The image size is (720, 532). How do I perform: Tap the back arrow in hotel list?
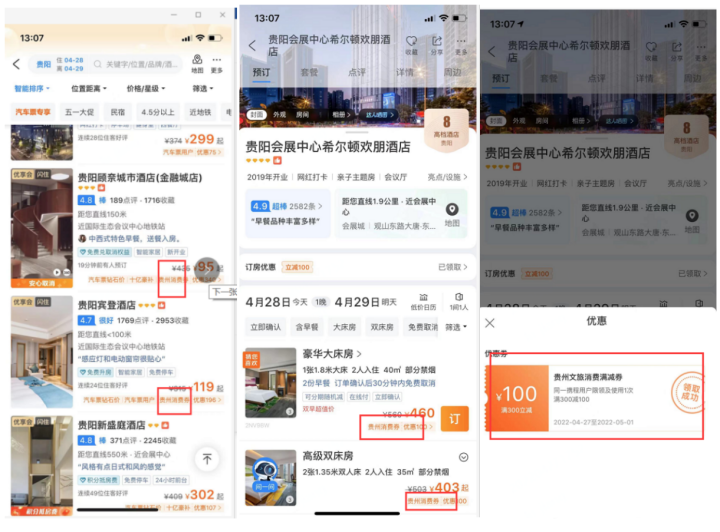(x=16, y=64)
